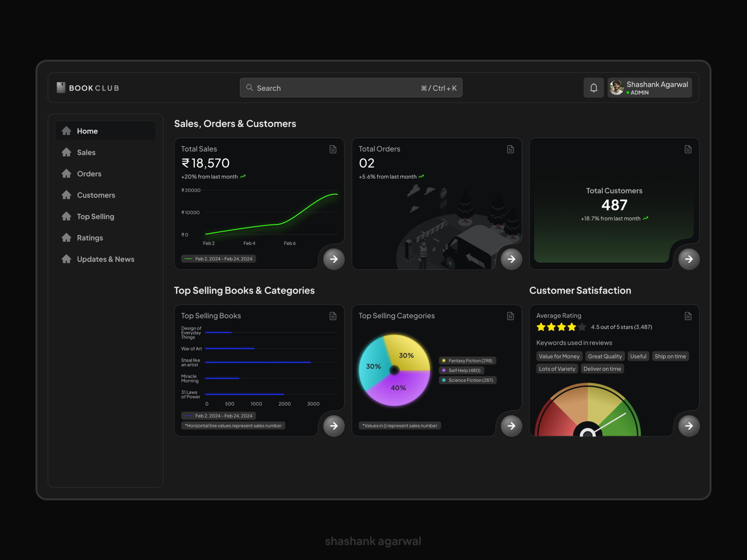747x560 pixels.
Task: Click the War of Art bar
Action: pos(230,349)
